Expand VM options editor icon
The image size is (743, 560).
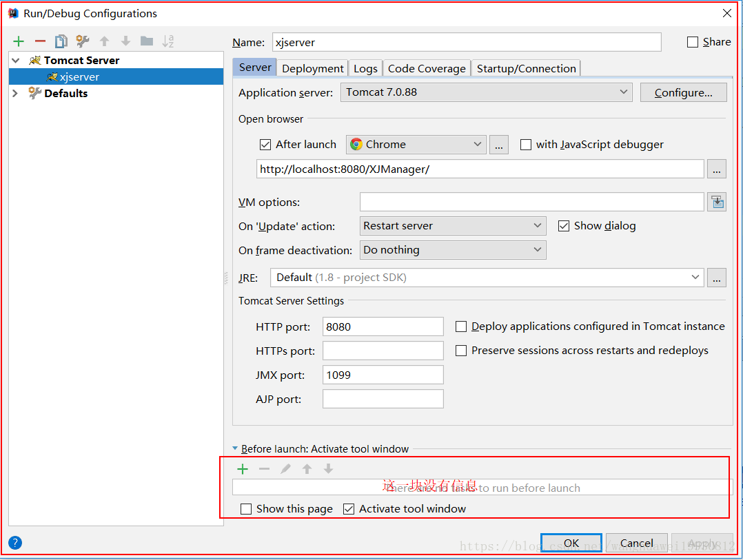pos(717,202)
